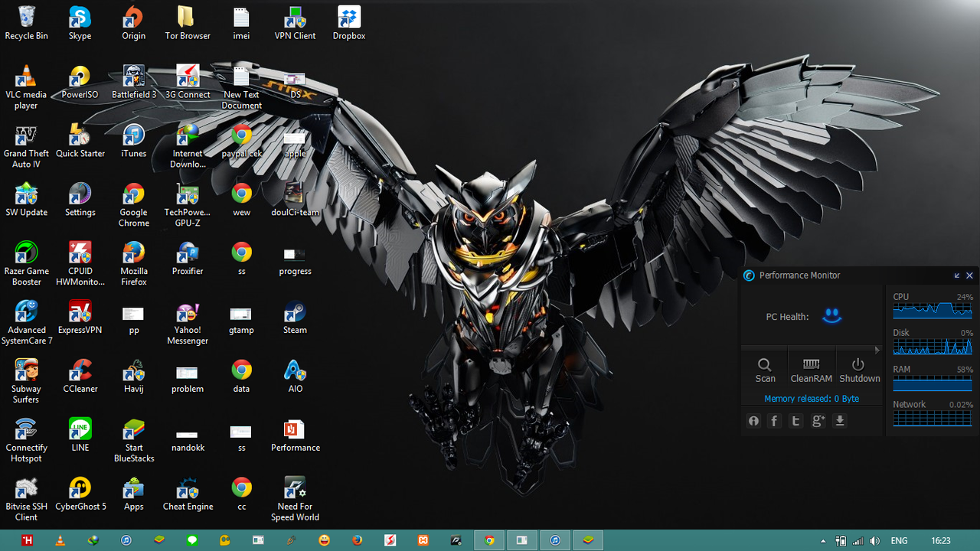
Task: Click CleanRAM in Performance Monitor
Action: tap(811, 370)
